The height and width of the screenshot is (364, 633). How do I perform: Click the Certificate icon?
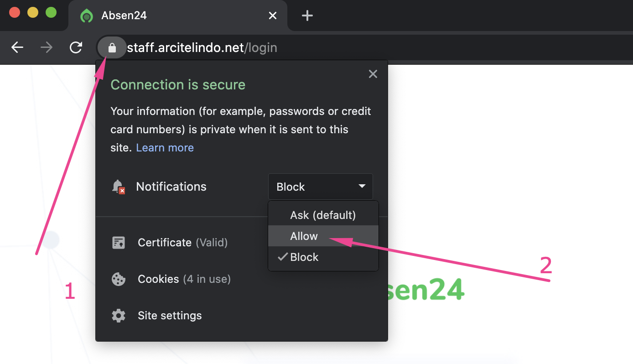tap(119, 243)
